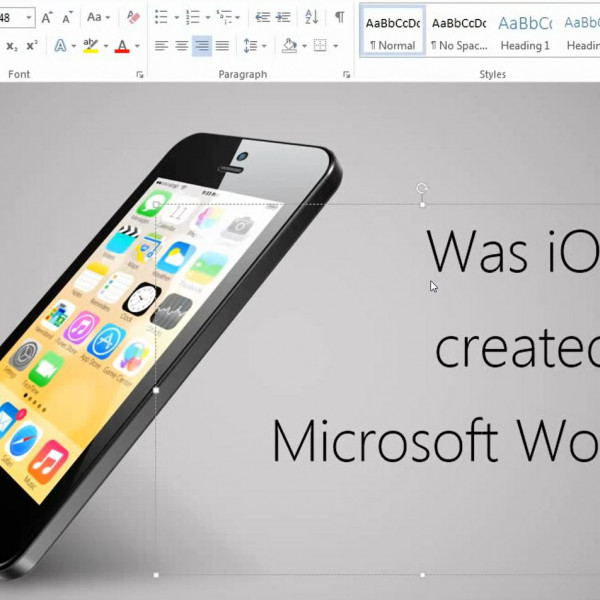
Task: Click the red font color button
Action: click(122, 46)
